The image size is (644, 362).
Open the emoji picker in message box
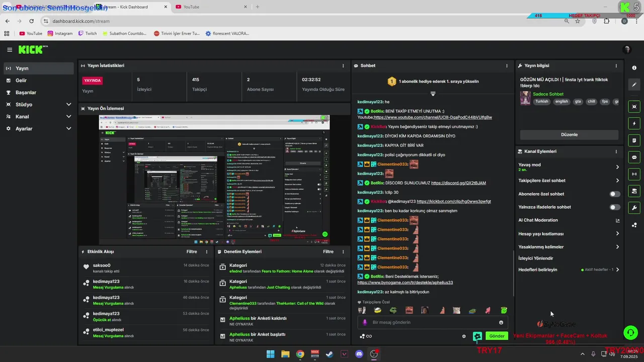tap(501, 322)
